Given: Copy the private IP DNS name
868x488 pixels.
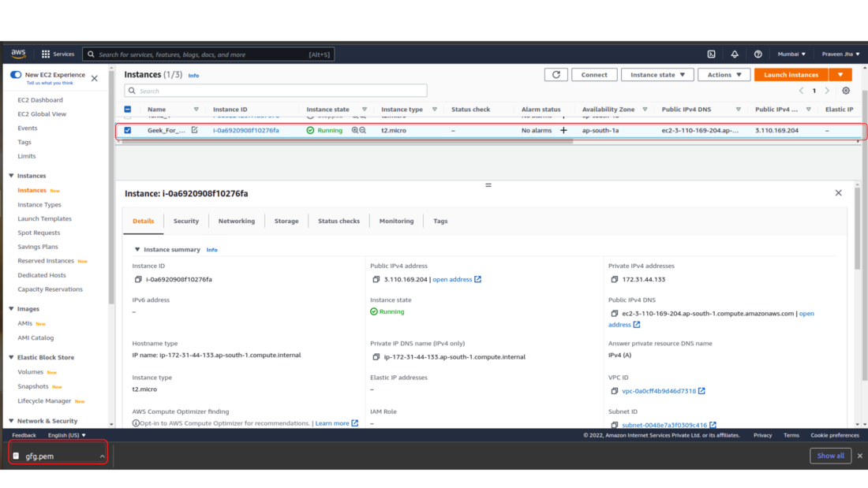Looking at the screenshot, I should pyautogui.click(x=376, y=357).
